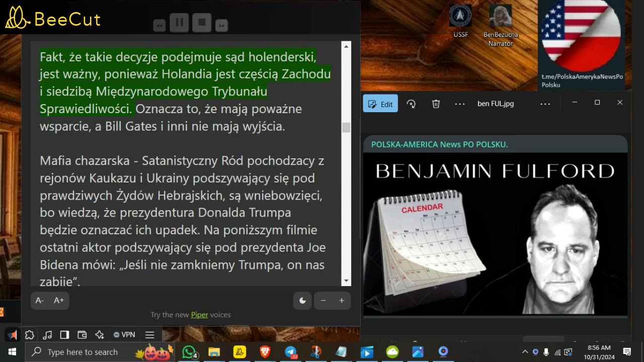Stop the text-to-speech playback
The height and width of the screenshot is (362, 644).
click(202, 23)
